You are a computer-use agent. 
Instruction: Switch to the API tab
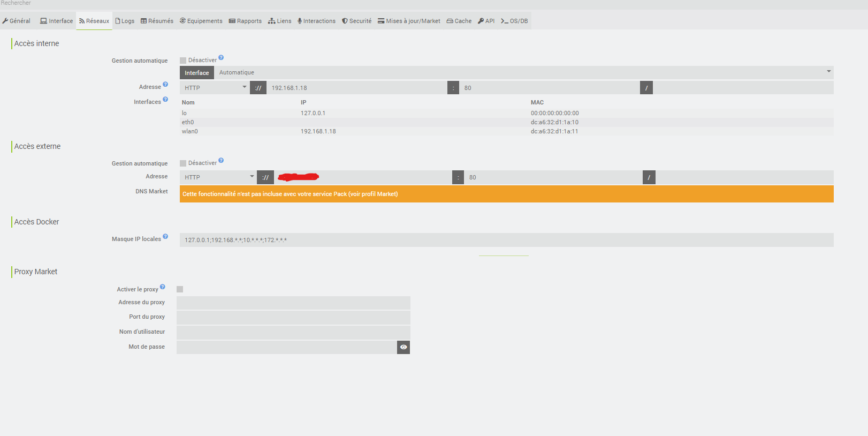pyautogui.click(x=486, y=21)
